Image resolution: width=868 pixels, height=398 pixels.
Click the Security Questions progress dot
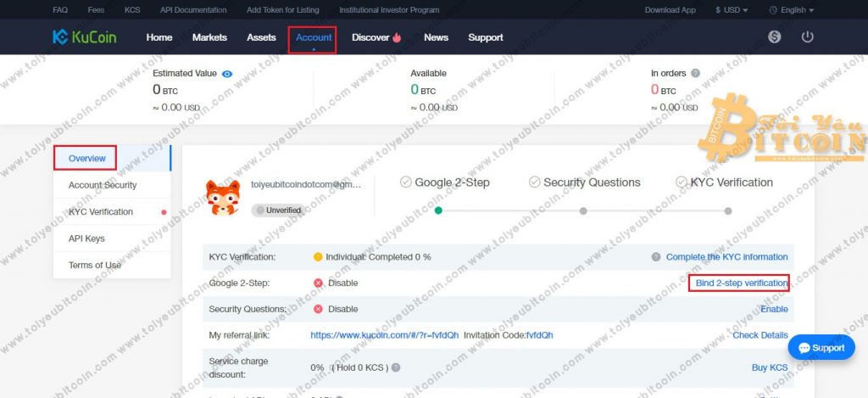(x=583, y=211)
